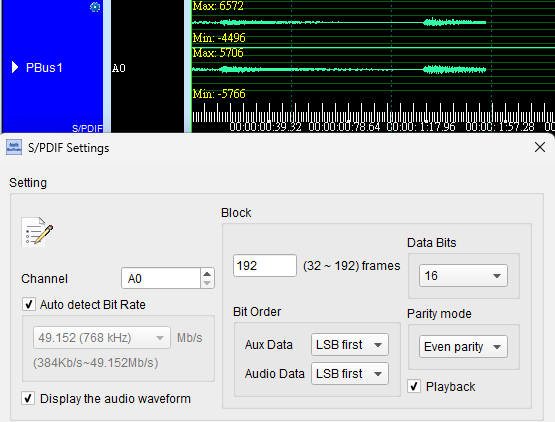Click the Max: 5706 waveform label
The image size is (555, 422).
pyautogui.click(x=218, y=53)
